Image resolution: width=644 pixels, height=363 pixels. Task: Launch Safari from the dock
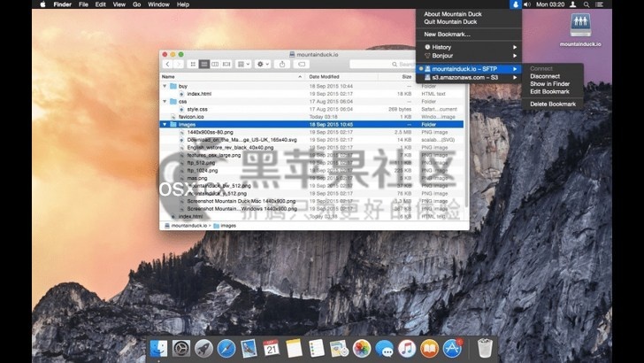pyautogui.click(x=226, y=349)
